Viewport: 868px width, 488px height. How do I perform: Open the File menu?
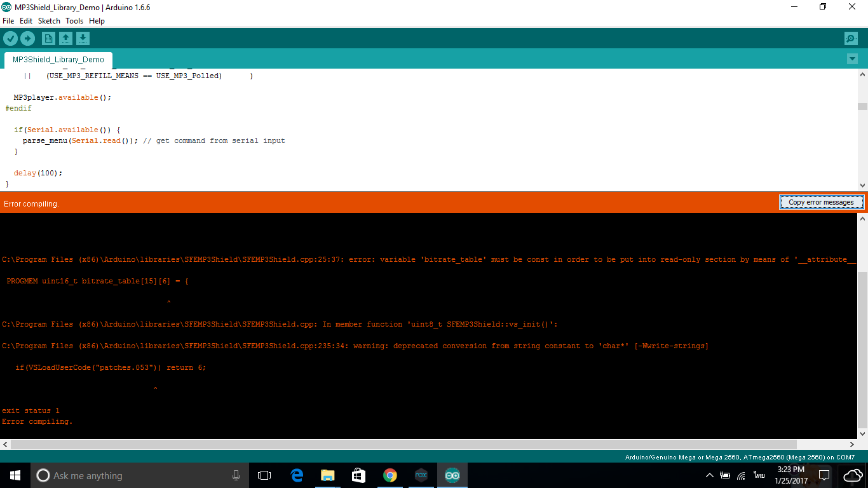[8, 21]
